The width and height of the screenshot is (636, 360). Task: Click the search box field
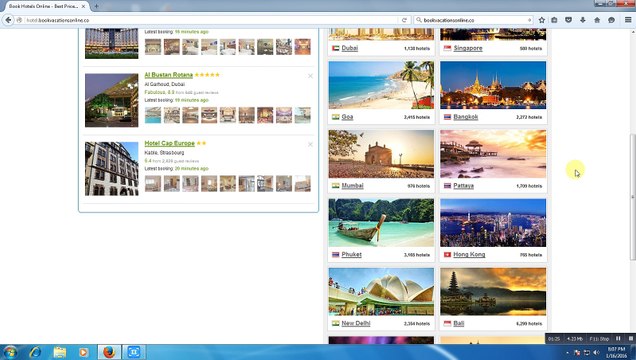click(x=473, y=20)
